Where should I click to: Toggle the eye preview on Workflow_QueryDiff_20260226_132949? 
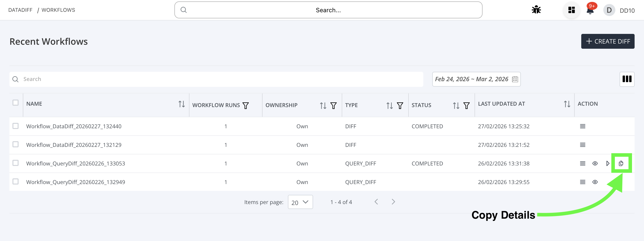tap(595, 182)
